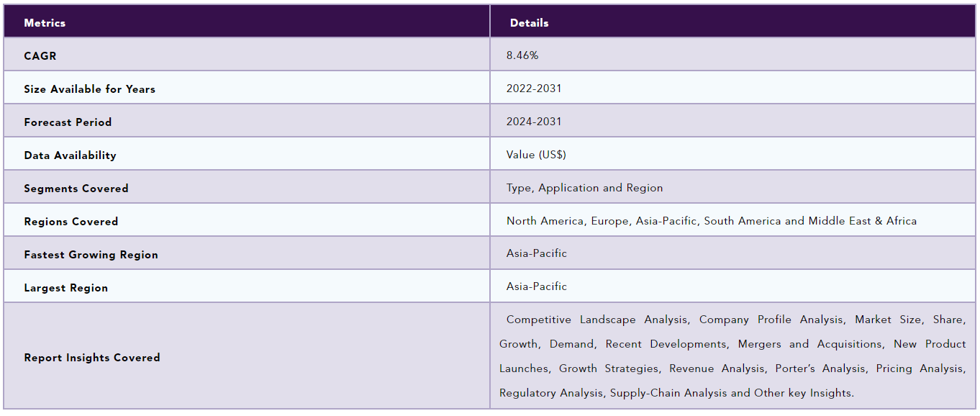Select the Largest Region label
This screenshot has height=416, width=980.
[x=65, y=288]
